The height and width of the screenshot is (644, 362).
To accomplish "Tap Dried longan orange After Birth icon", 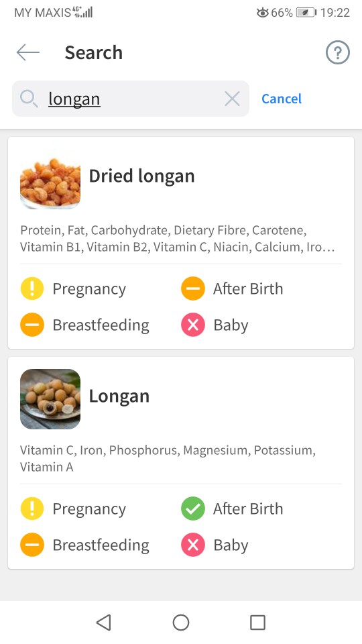I will pyautogui.click(x=193, y=288).
